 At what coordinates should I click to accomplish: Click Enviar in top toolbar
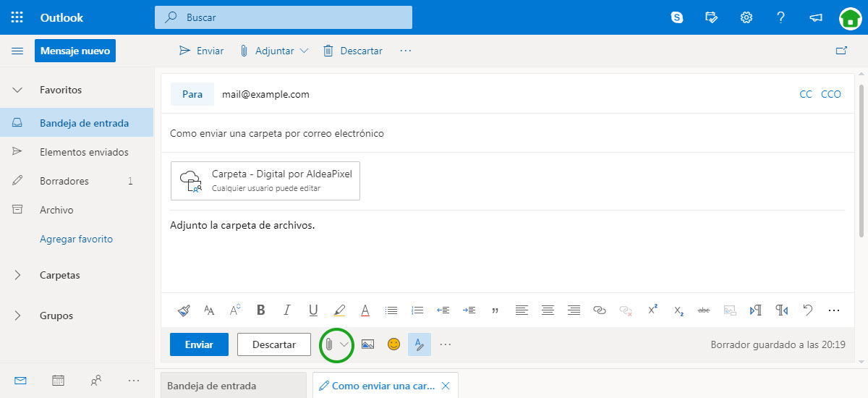(x=201, y=51)
